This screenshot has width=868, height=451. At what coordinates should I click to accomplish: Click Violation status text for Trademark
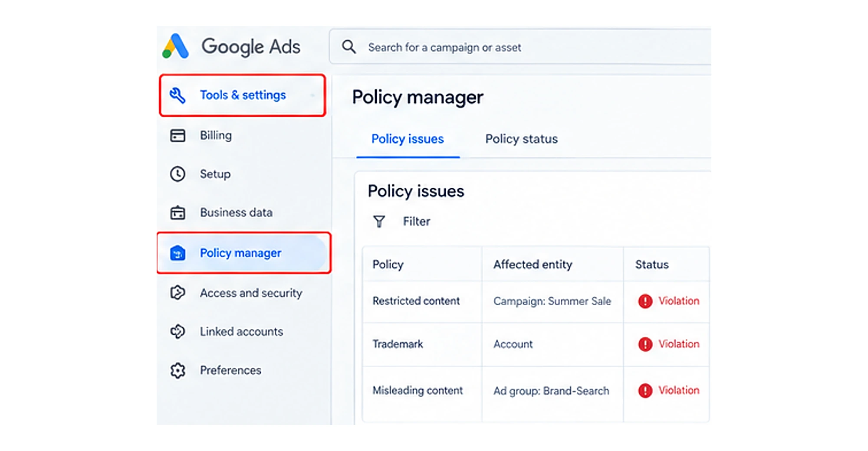(x=679, y=344)
